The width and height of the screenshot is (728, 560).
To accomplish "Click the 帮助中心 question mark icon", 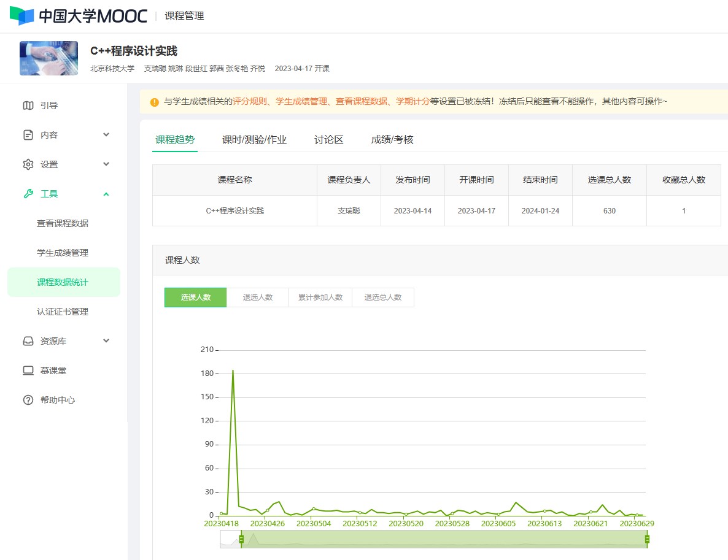I will pyautogui.click(x=28, y=400).
